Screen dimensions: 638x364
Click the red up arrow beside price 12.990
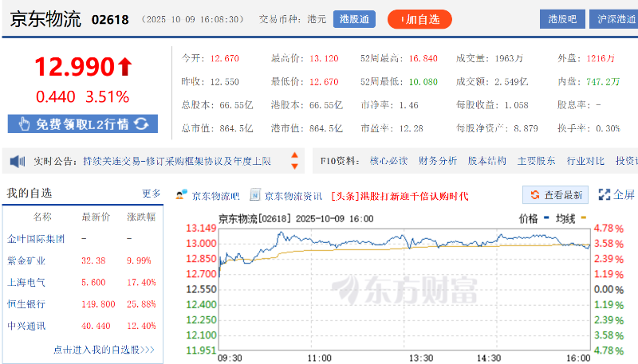coord(124,67)
